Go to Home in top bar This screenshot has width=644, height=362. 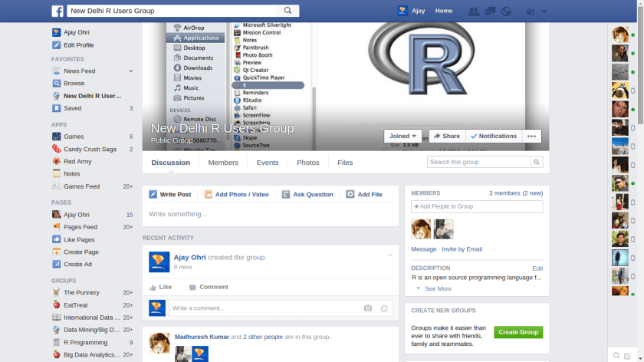point(444,11)
